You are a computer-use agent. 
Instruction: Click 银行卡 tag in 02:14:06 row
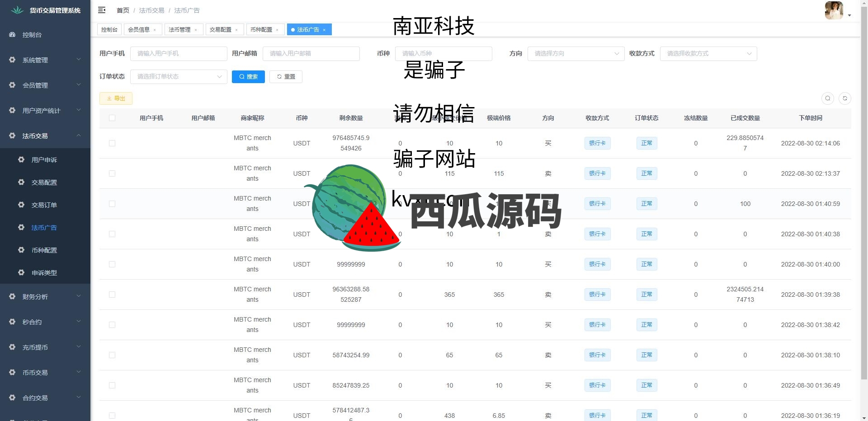pos(597,143)
